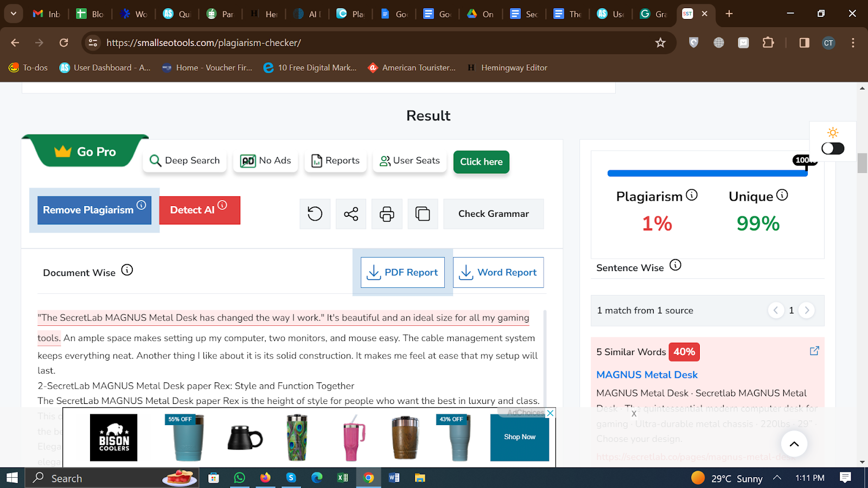Switch to the Grammarly tab
Viewport: 868px width, 488px height.
point(654,14)
